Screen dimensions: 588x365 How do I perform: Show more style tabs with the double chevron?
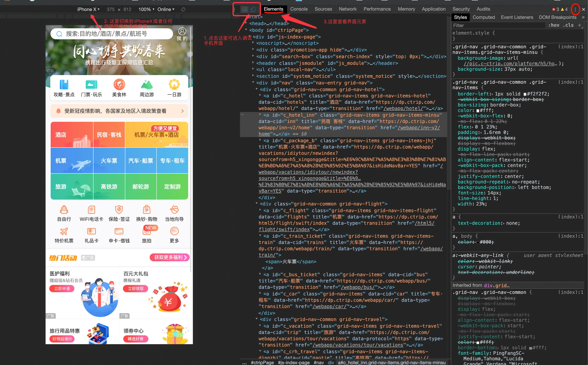click(583, 17)
